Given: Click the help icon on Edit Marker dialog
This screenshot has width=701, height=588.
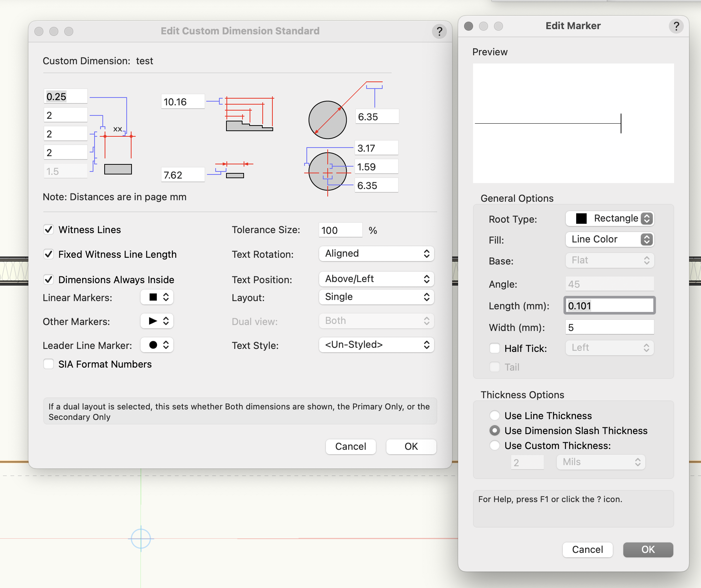Looking at the screenshot, I should (x=676, y=26).
